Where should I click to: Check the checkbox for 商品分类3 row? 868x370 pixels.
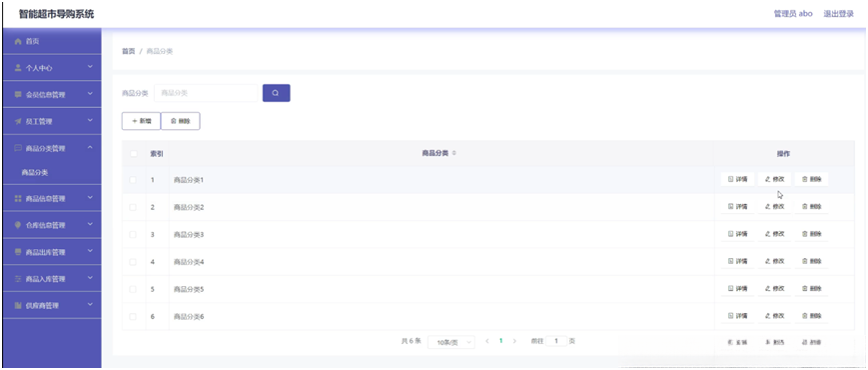[x=133, y=234]
